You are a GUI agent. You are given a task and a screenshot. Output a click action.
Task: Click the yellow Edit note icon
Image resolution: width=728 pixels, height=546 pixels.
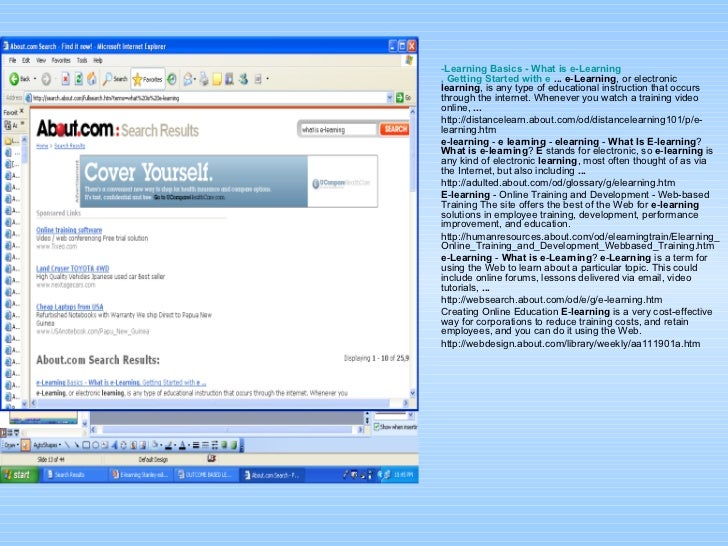point(217,79)
